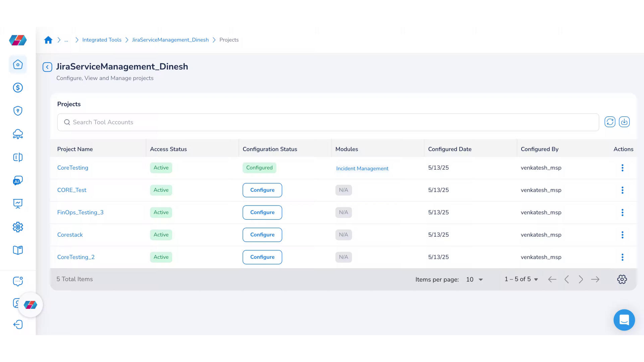This screenshot has height=362, width=644.
Task: Open table column settings gear
Action: [x=622, y=279]
